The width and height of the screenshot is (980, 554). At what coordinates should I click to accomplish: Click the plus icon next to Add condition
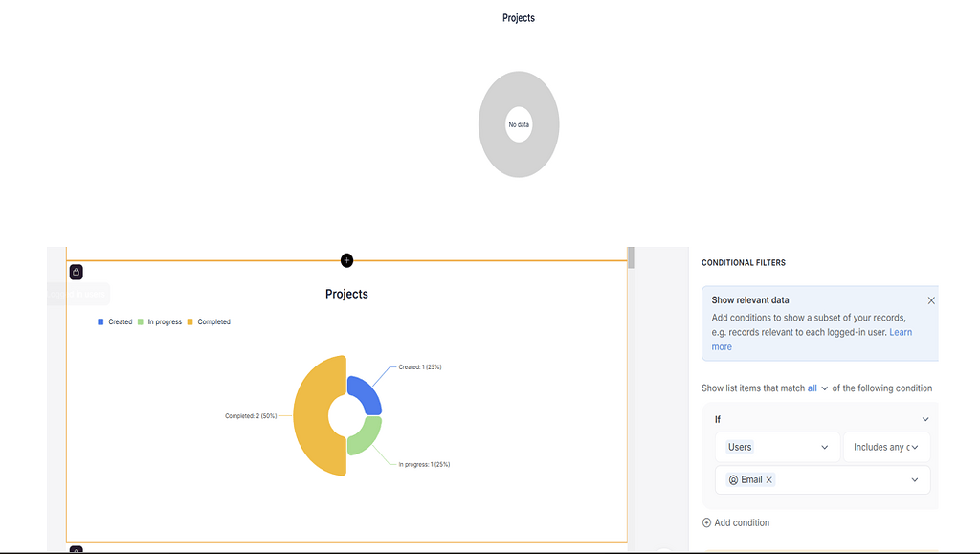tap(705, 522)
